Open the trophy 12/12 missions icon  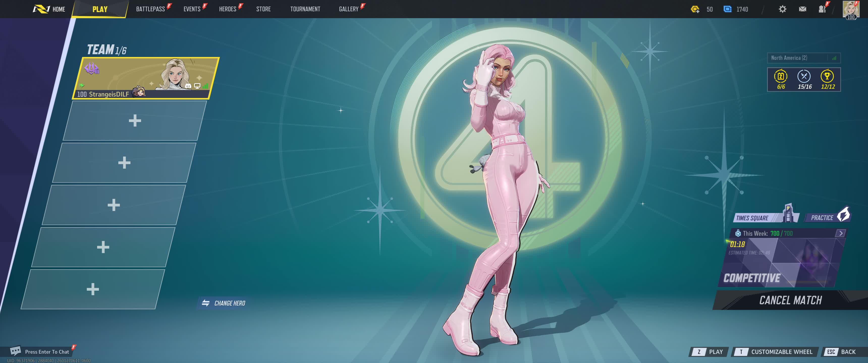827,77
